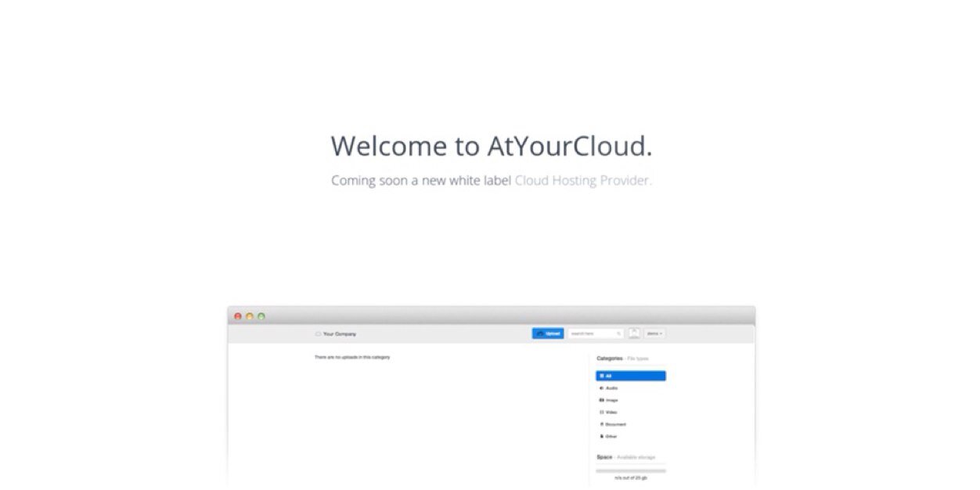
Task: Open the Cloud Hosting Provider link
Action: click(583, 181)
